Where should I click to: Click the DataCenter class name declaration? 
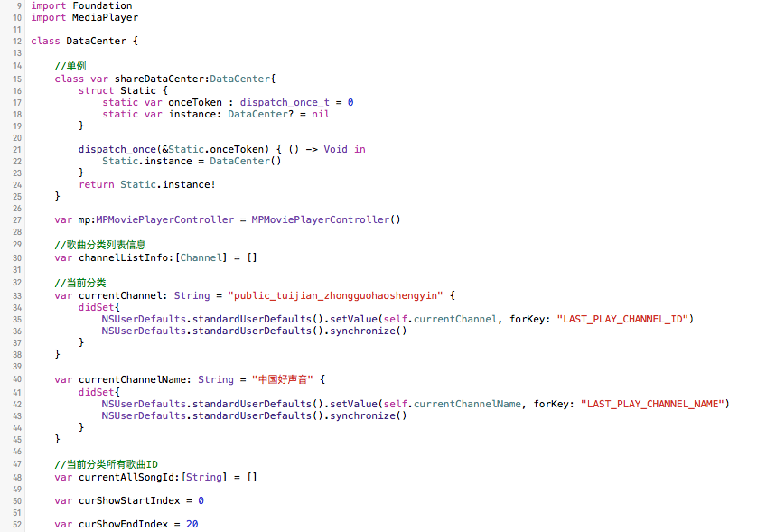tap(96, 41)
